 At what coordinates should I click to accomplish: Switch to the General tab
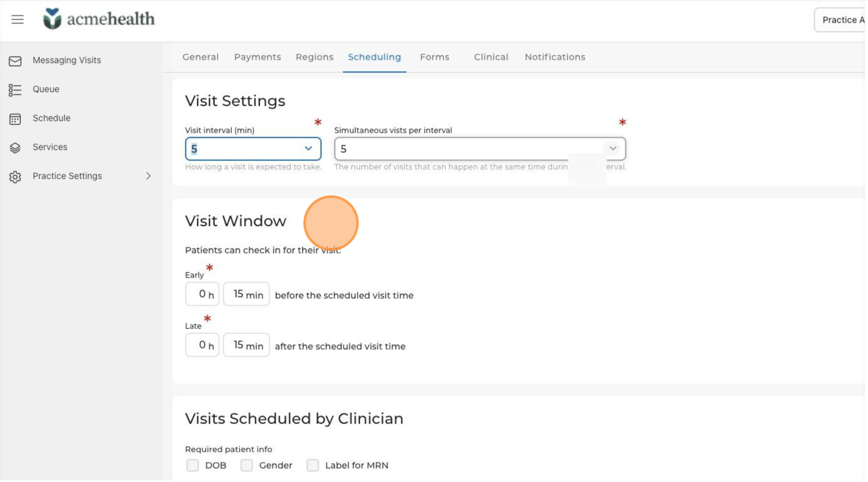tap(201, 57)
